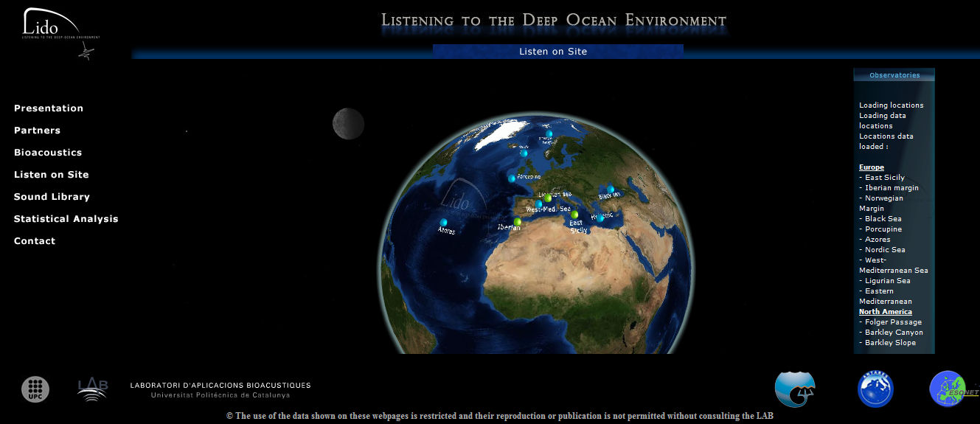
Task: Open the ANTARES partner logo
Action: tap(875, 389)
